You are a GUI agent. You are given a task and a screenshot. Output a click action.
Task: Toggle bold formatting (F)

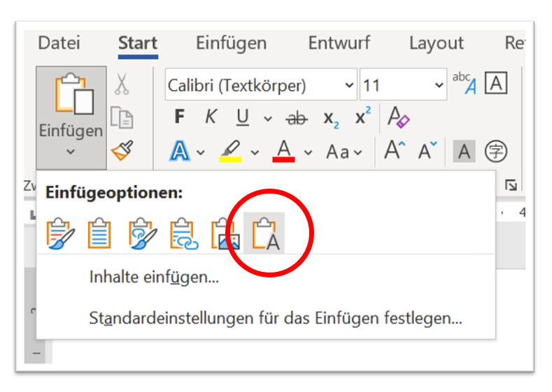179,118
